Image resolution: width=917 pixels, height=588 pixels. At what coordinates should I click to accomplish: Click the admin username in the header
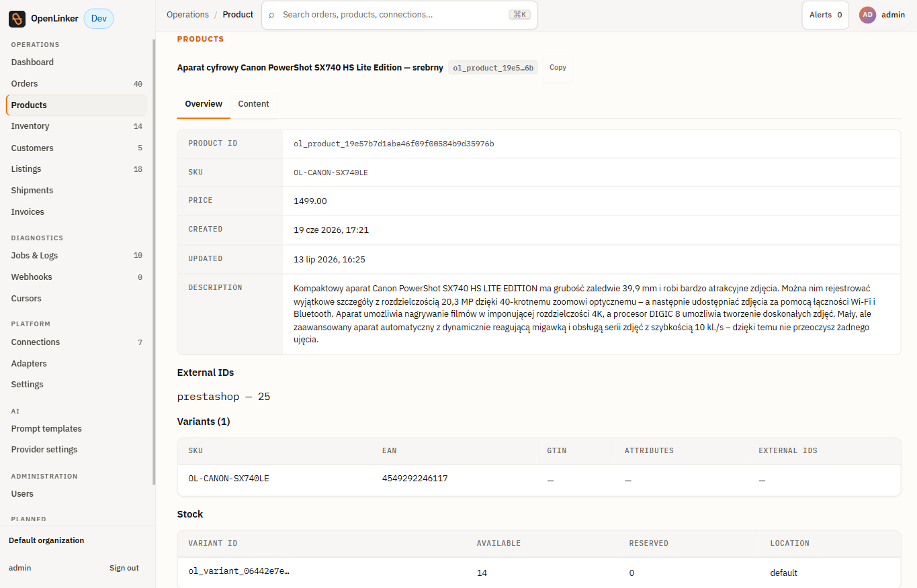click(893, 15)
